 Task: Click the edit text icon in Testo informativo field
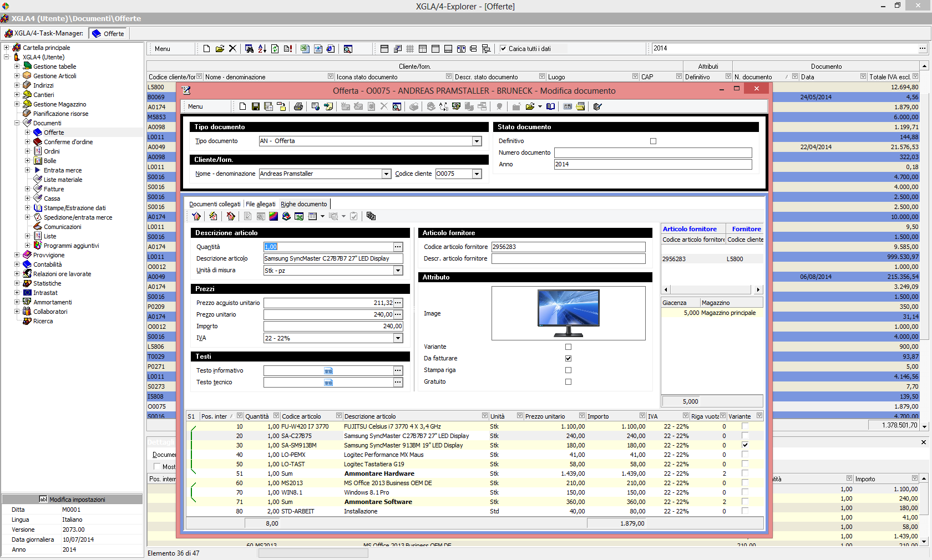pos(328,371)
